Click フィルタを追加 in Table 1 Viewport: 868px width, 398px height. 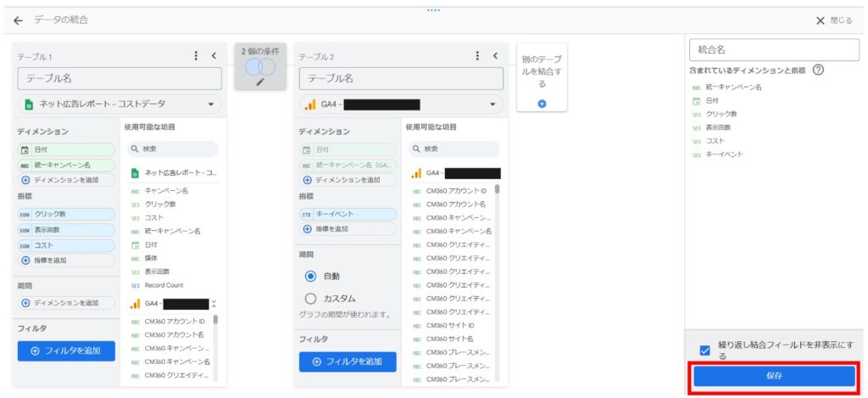(x=66, y=351)
